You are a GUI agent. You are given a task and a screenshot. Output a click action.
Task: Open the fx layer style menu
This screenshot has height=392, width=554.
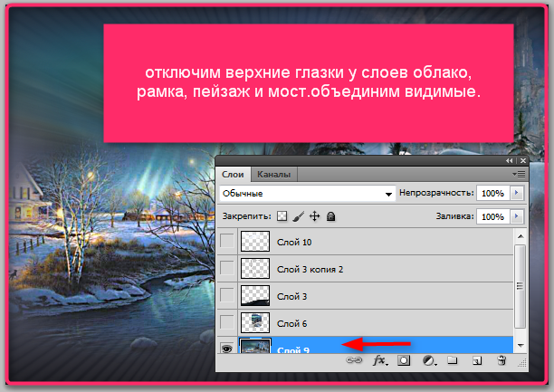pos(380,360)
